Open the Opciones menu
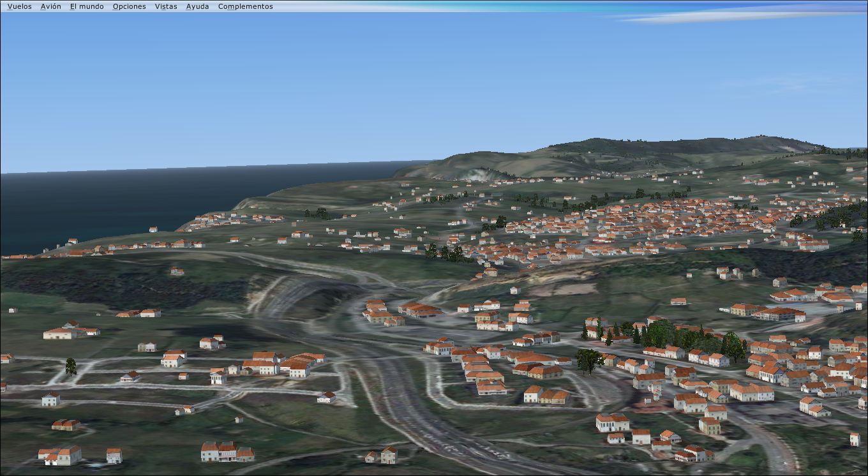 tap(129, 6)
